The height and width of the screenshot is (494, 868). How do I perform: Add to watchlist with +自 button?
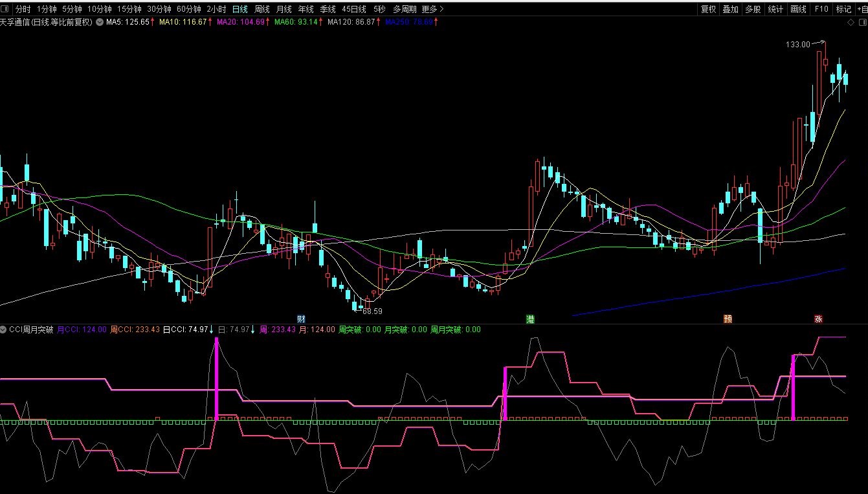[862, 9]
